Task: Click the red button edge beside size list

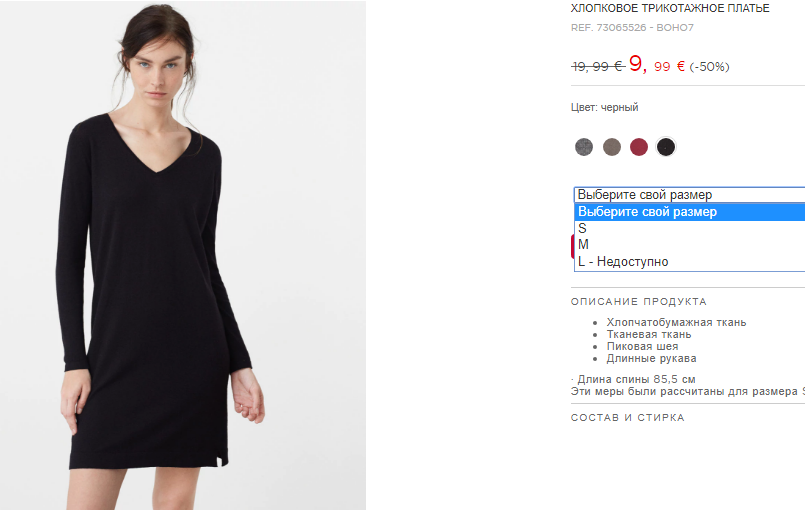Action: point(572,247)
